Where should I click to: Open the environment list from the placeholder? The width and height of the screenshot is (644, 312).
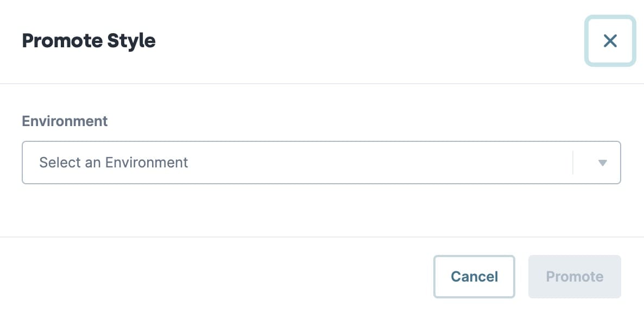(x=113, y=163)
